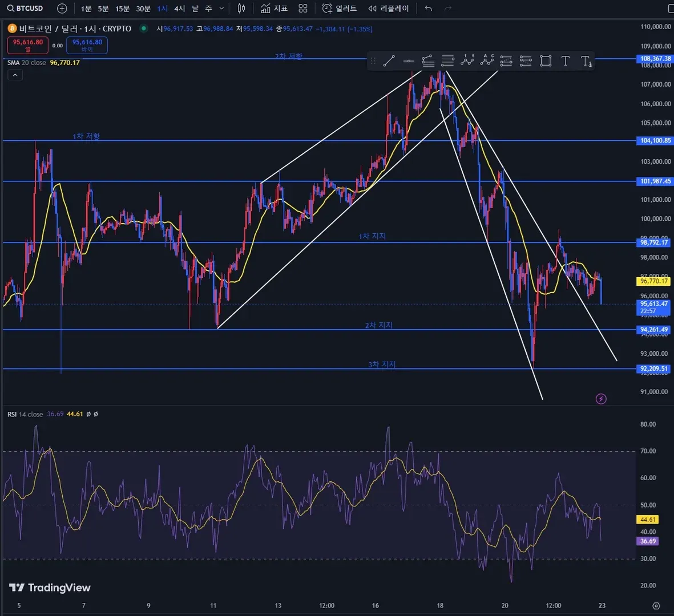Open the 지표 indicators menu
This screenshot has width=674, height=616.
coord(275,9)
